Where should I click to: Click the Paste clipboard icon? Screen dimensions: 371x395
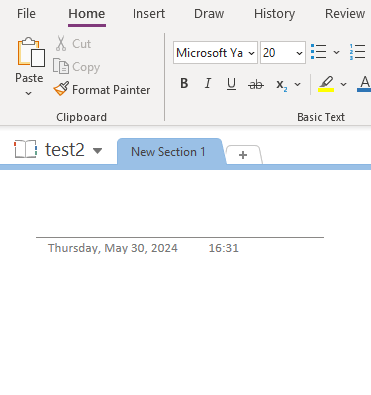(x=31, y=52)
